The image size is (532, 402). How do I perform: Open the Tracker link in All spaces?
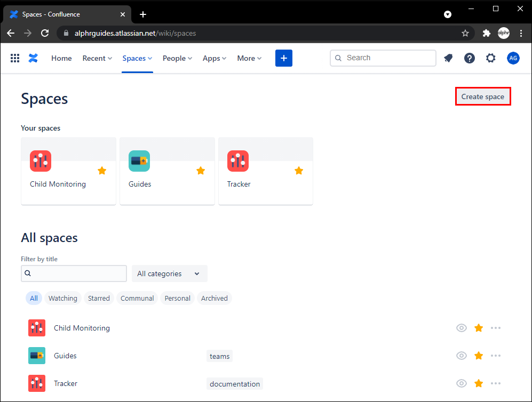point(66,384)
